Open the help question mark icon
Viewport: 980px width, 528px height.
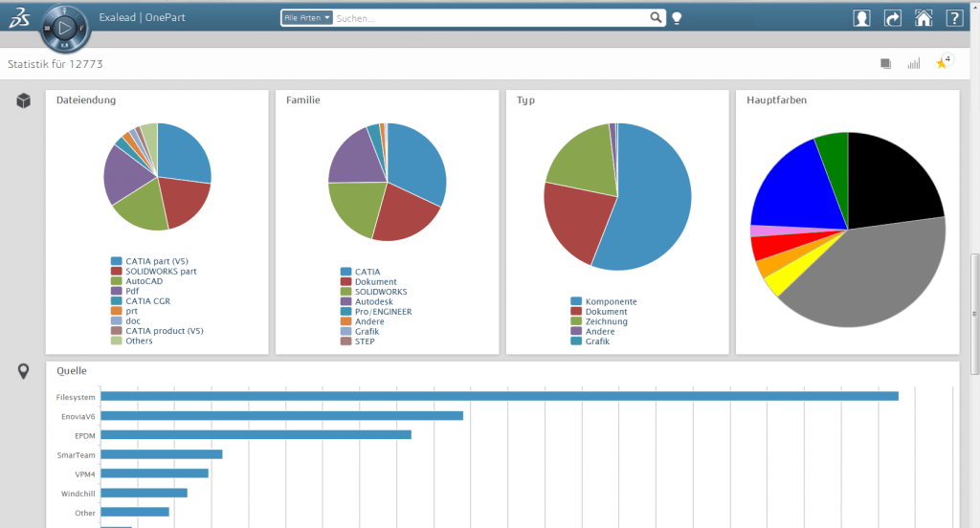[954, 17]
